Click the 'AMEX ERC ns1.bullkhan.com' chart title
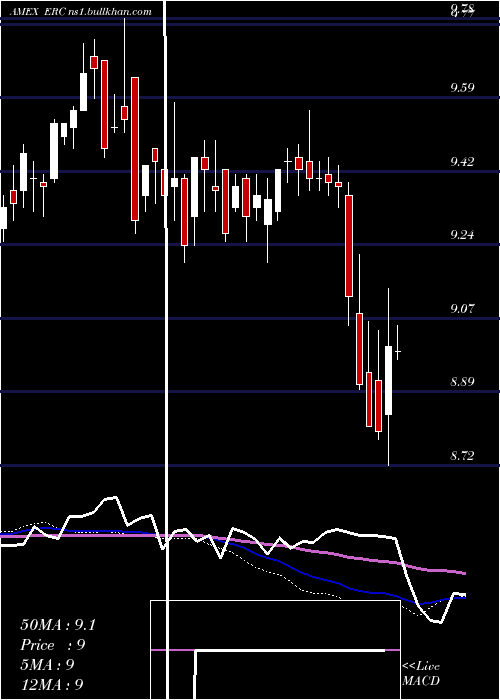The image size is (500, 700). tap(79, 12)
